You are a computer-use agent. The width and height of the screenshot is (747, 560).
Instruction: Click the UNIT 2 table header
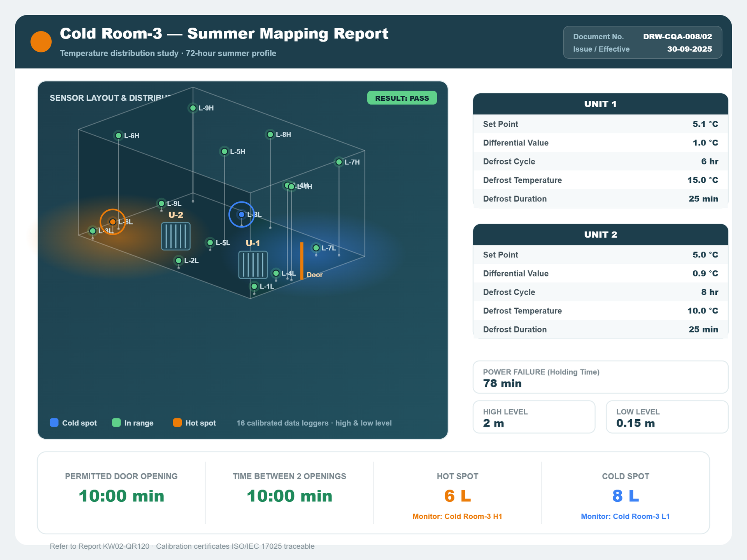point(600,234)
